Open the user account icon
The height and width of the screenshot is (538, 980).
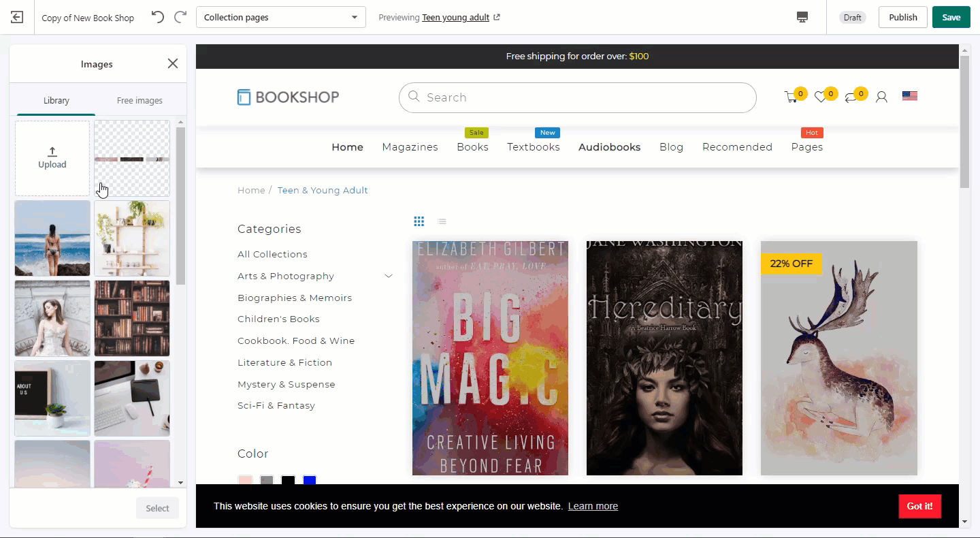tap(881, 97)
